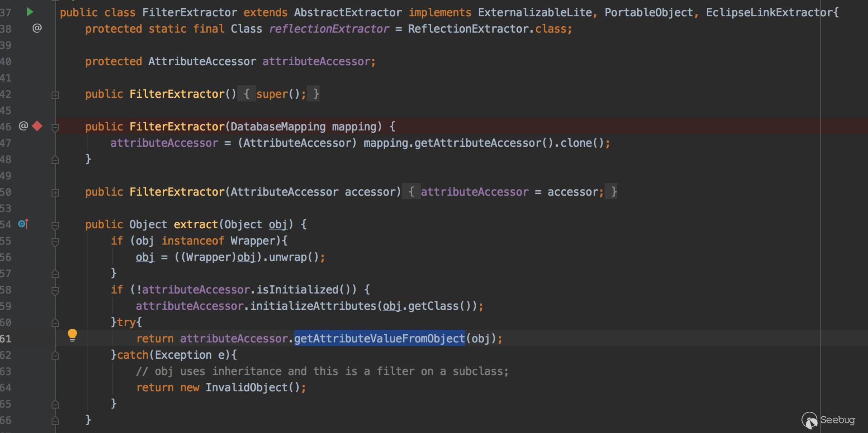The width and height of the screenshot is (868, 433).
Task: Click the Seebug logo watermark
Action: (828, 420)
